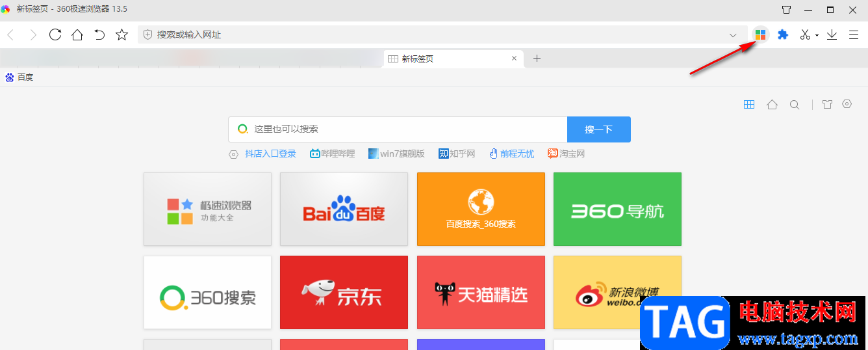Screen dimensions: 868x350
Task: Click the scissors screenshot tool
Action: point(806,35)
